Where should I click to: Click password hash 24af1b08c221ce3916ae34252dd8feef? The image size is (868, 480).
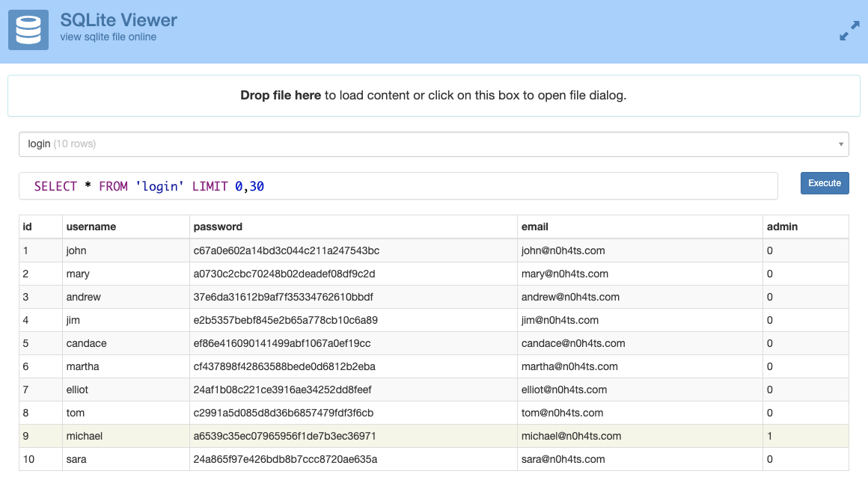(x=282, y=390)
